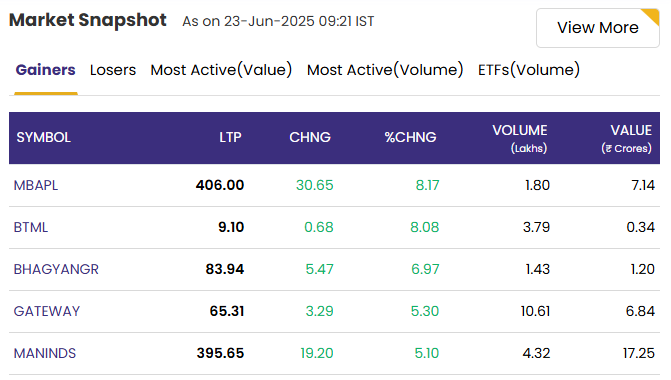Open the MBAPL stock link
The height and width of the screenshot is (380, 671).
tap(36, 185)
